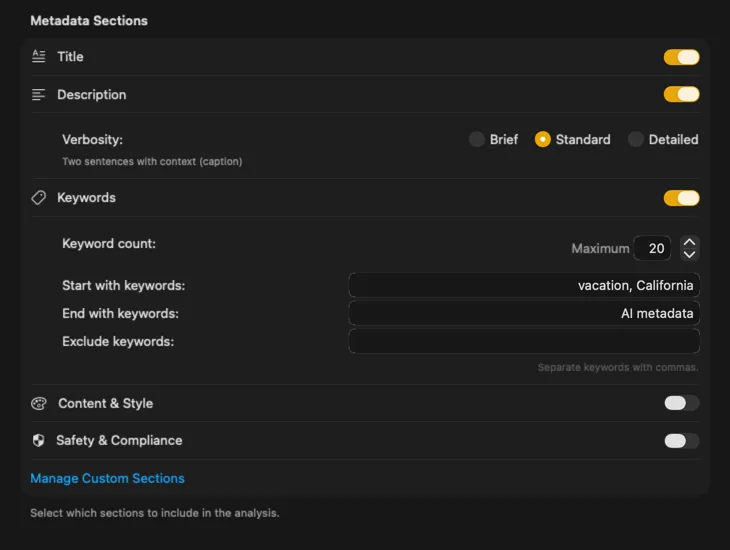Click 'Select which sections to include' footer text
Image resolution: width=730 pixels, height=550 pixels.
pyautogui.click(x=155, y=513)
